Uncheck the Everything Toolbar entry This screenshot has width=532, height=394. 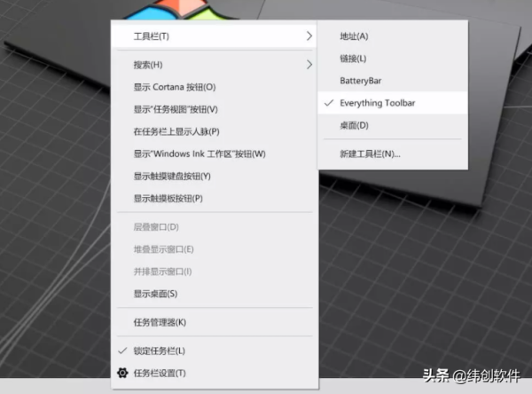click(393, 103)
